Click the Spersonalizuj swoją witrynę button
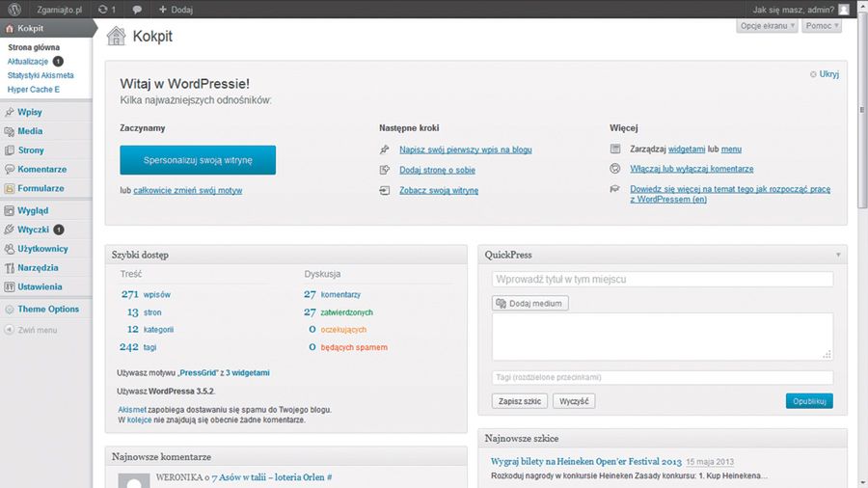Viewport: 868px width, 488px height. tap(198, 160)
